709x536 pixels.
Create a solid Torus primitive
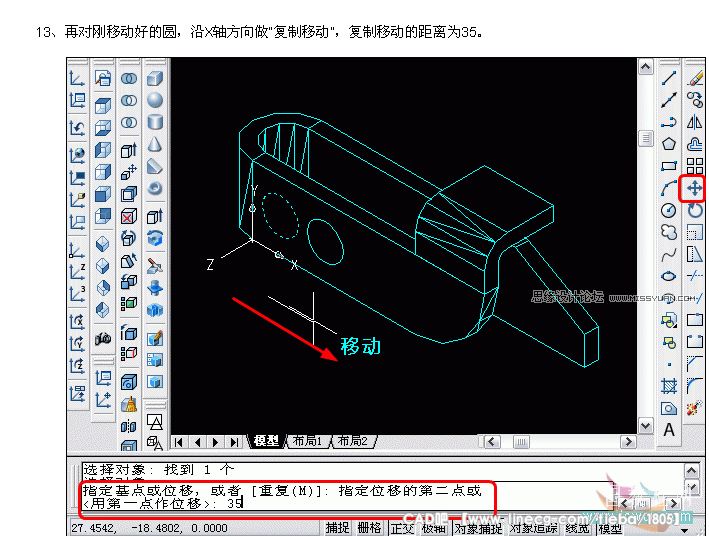click(155, 188)
